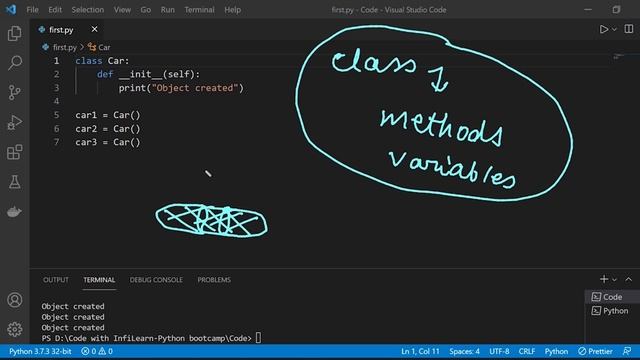Open the Testing flask view
This screenshot has width=640, height=360.
15,182
